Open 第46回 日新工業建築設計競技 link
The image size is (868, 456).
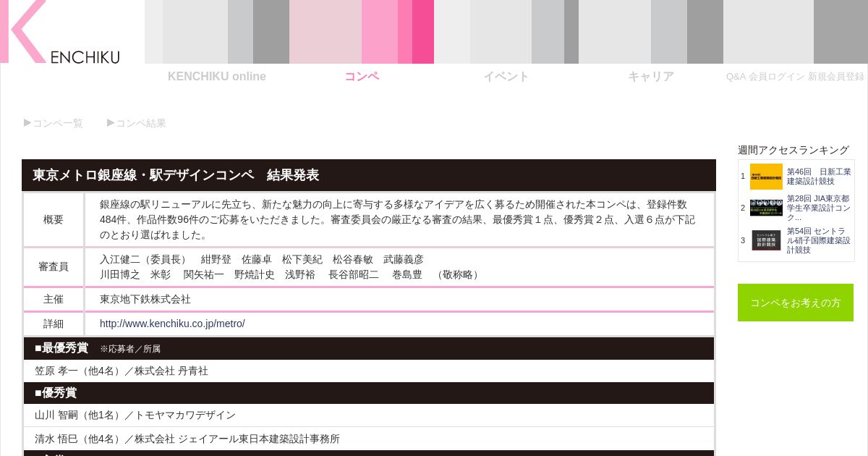819,177
